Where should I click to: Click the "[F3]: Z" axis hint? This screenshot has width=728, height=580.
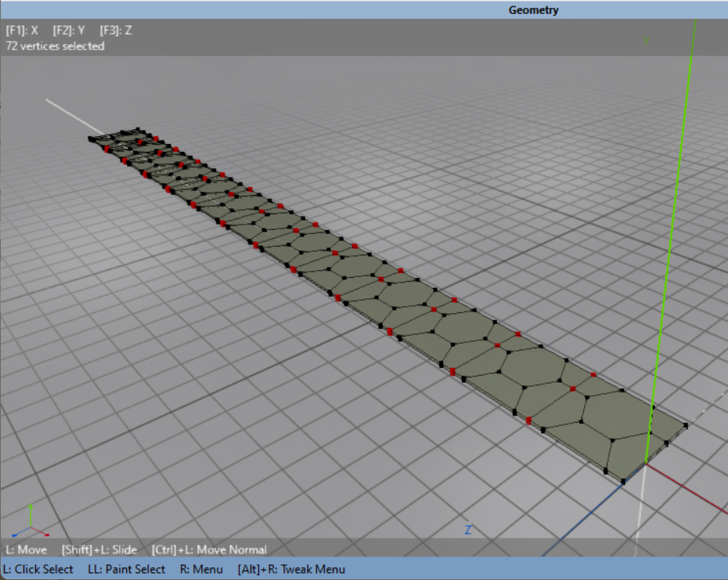(x=116, y=31)
